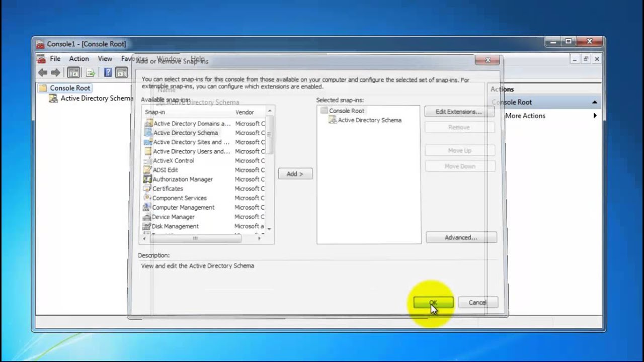This screenshot has height=362, width=644.
Task: Click the horizontal scrollbar left arrow in snap-in list
Action: (145, 238)
